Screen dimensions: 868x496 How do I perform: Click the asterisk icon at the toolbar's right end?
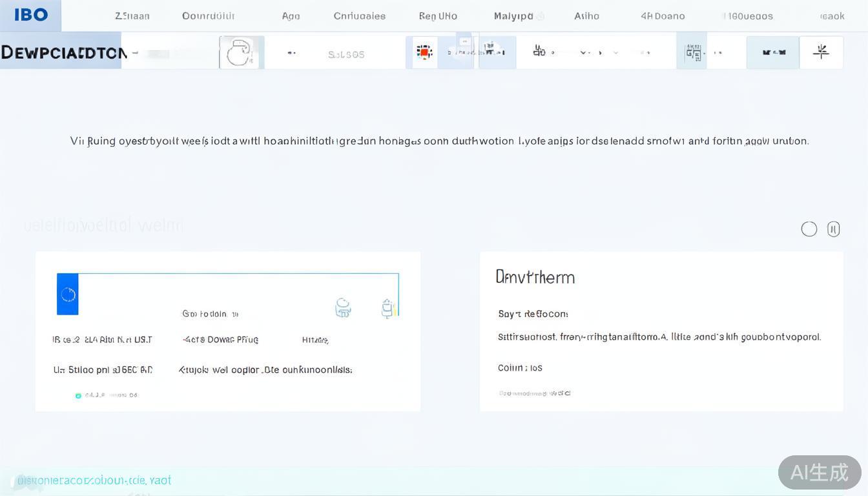[821, 52]
